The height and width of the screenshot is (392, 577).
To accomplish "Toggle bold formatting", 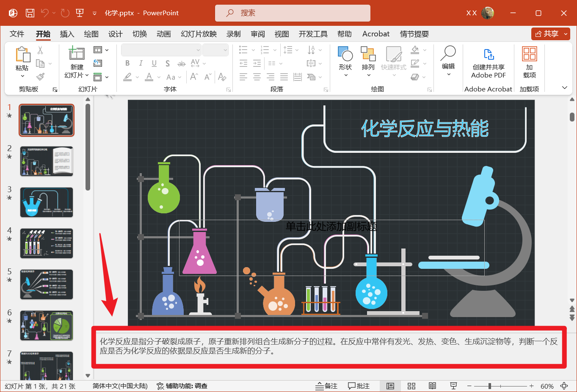I will pyautogui.click(x=127, y=63).
